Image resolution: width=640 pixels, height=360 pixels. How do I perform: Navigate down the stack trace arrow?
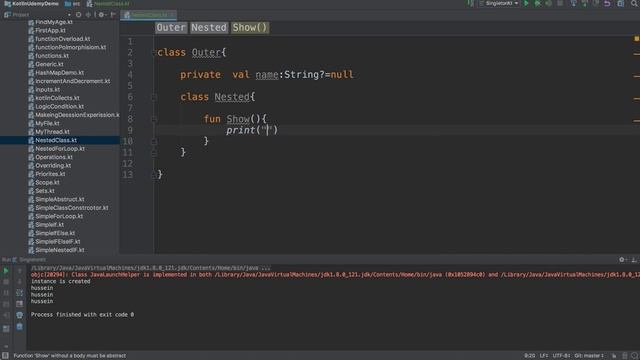coord(19,282)
